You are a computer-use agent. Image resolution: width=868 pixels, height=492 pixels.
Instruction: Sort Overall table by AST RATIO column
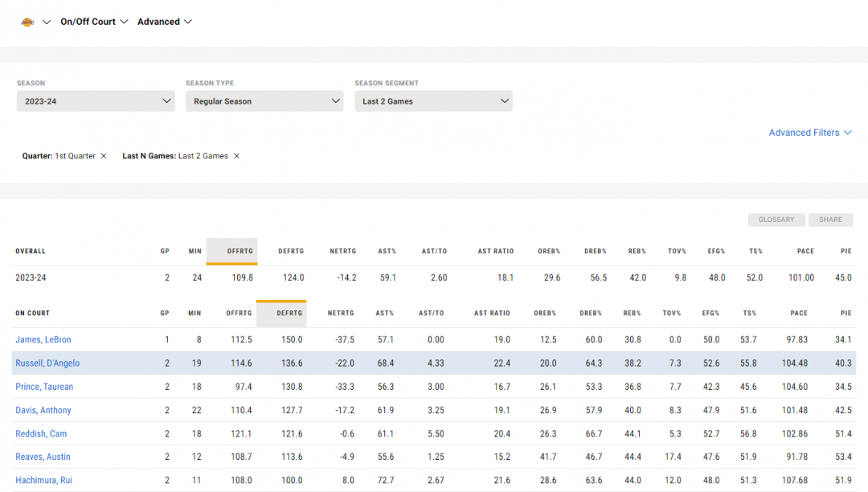[496, 252]
